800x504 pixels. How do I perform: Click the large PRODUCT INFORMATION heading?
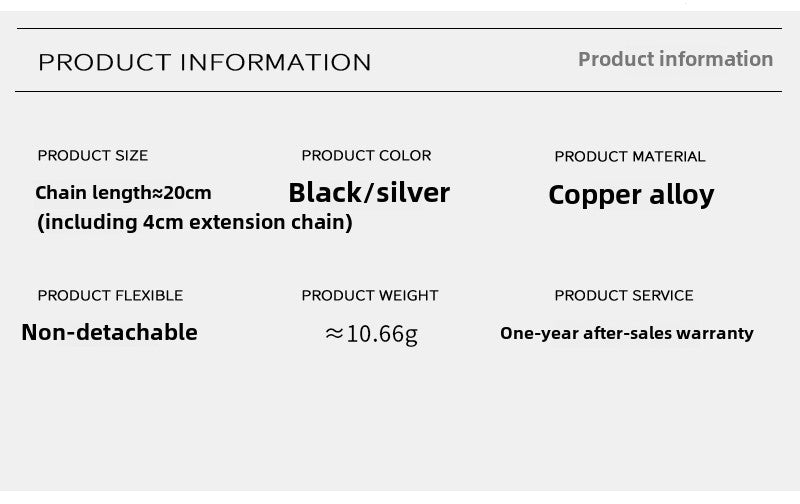coord(204,62)
